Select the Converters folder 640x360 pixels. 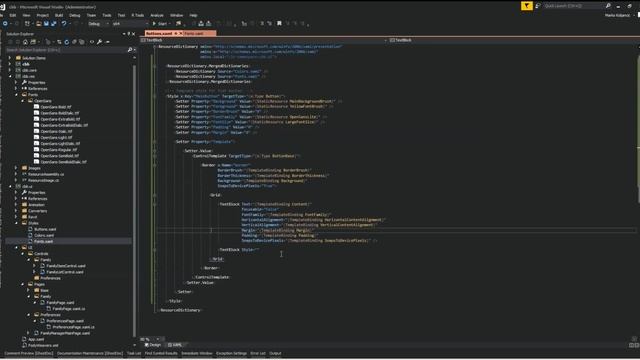click(38, 211)
